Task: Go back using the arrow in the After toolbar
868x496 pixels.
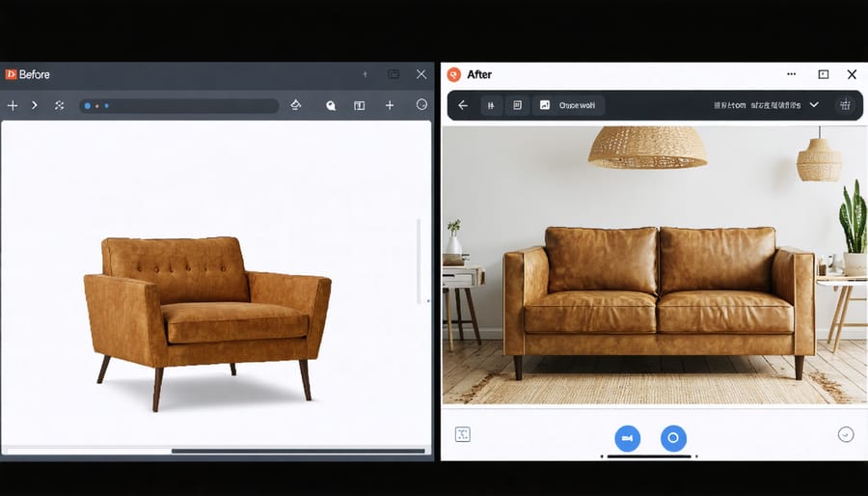Action: click(x=463, y=105)
